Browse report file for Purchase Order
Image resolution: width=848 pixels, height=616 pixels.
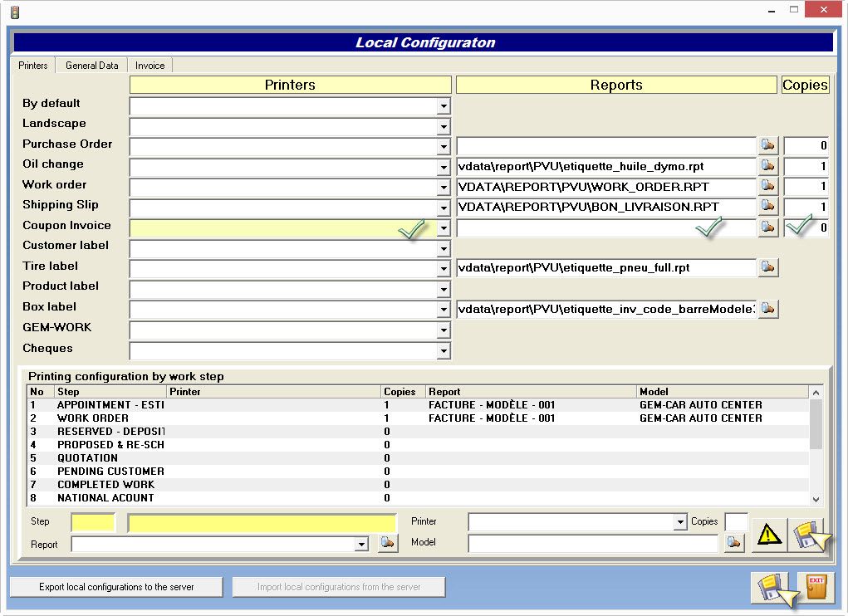(x=768, y=145)
